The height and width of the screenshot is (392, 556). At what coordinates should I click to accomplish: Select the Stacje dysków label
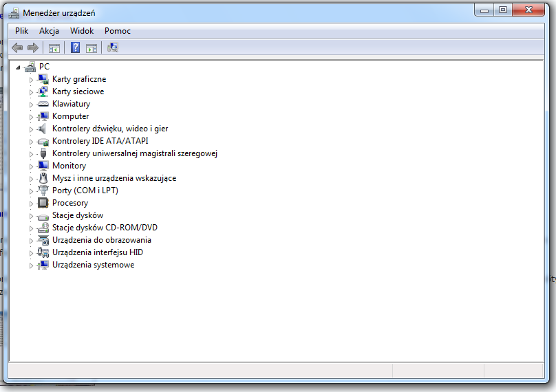(x=78, y=215)
